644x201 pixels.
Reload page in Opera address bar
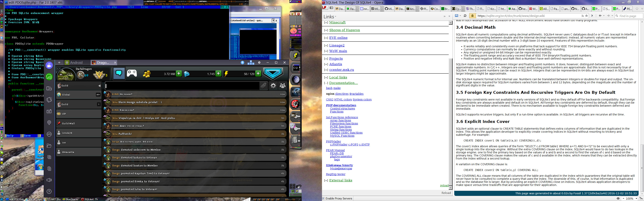[x=465, y=16]
